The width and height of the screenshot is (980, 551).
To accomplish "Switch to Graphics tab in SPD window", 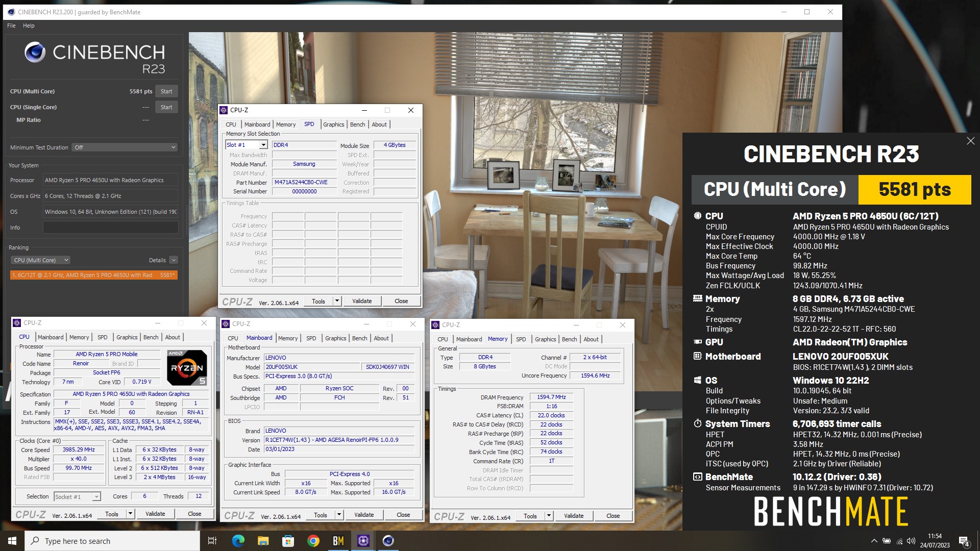I will coord(333,124).
